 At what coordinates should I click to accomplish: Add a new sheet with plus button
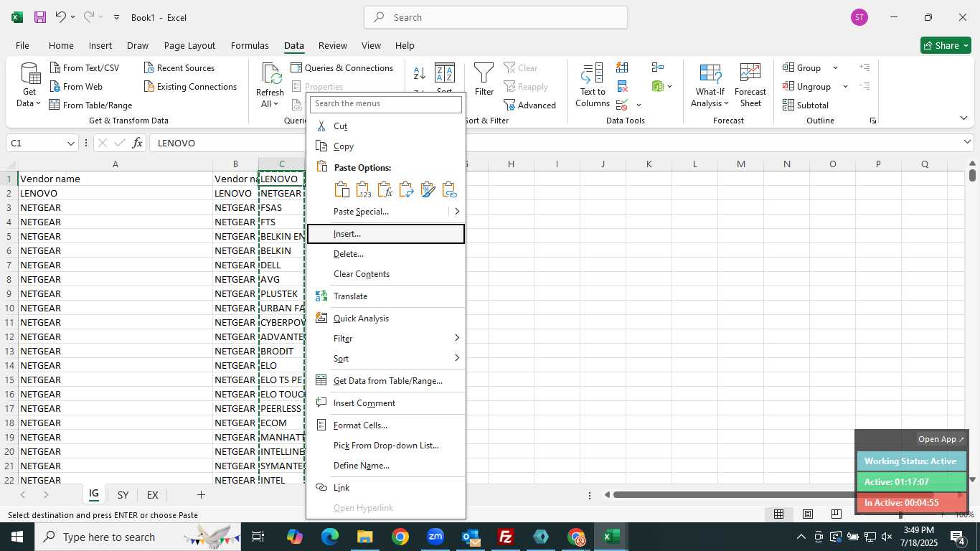click(x=201, y=495)
